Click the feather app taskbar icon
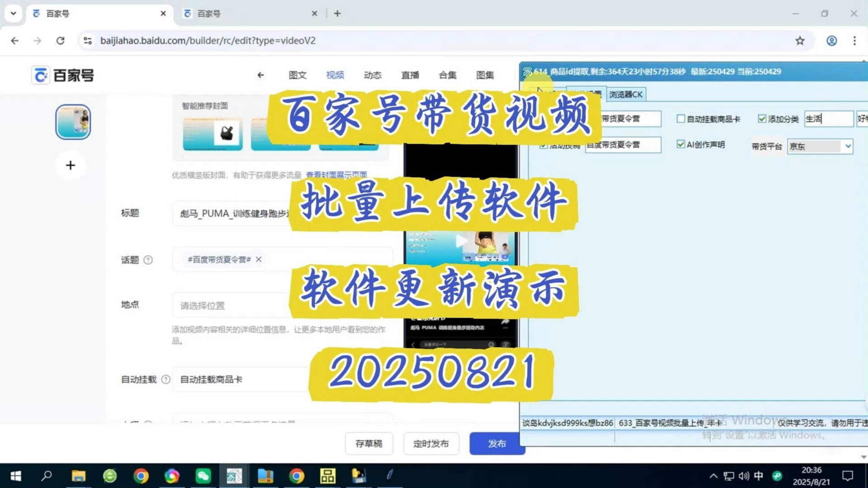 (x=390, y=476)
